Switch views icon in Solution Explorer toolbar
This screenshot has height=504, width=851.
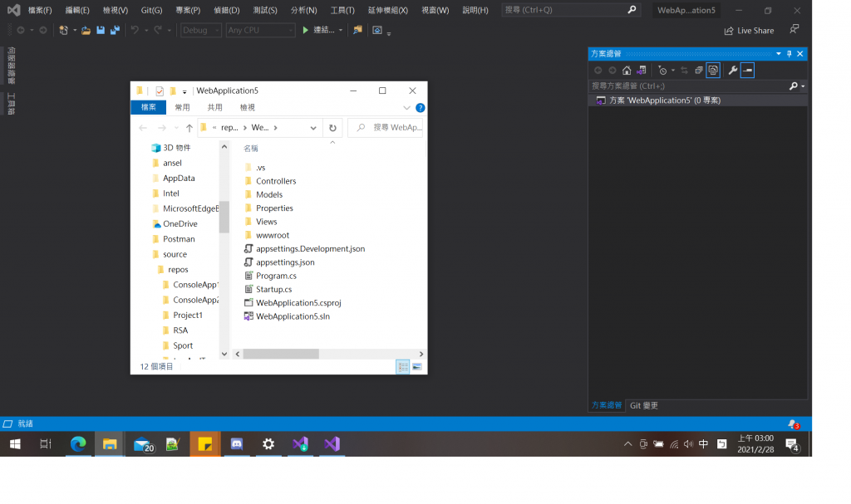pos(642,71)
